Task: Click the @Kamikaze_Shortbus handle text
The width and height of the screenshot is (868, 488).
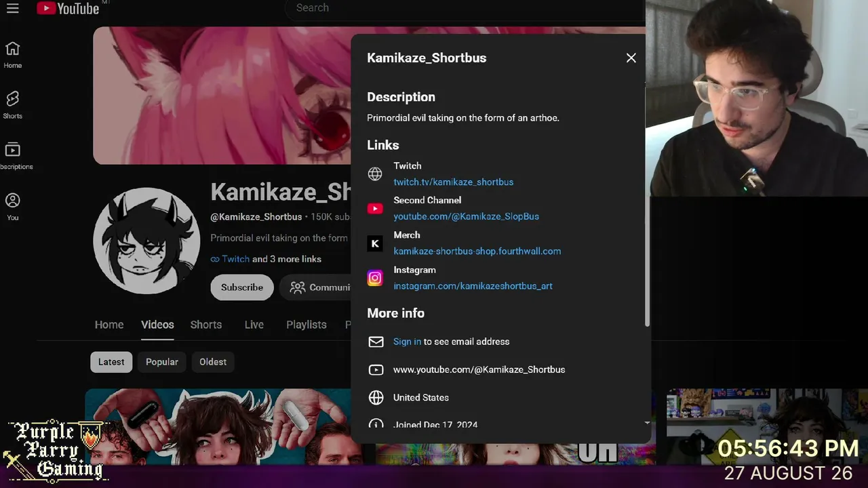Action: tap(256, 217)
